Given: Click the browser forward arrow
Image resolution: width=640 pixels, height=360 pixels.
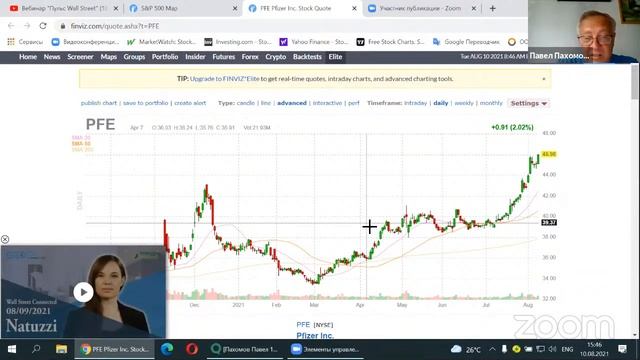Looking at the screenshot, I should click(x=27, y=26).
